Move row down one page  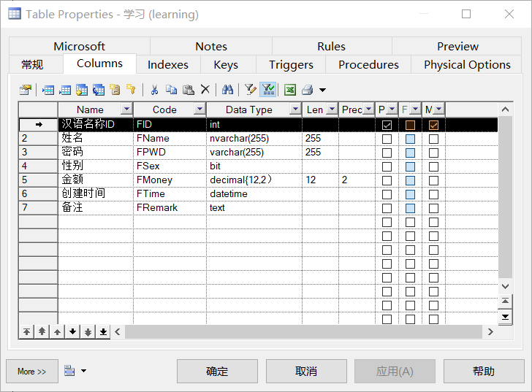(88, 331)
